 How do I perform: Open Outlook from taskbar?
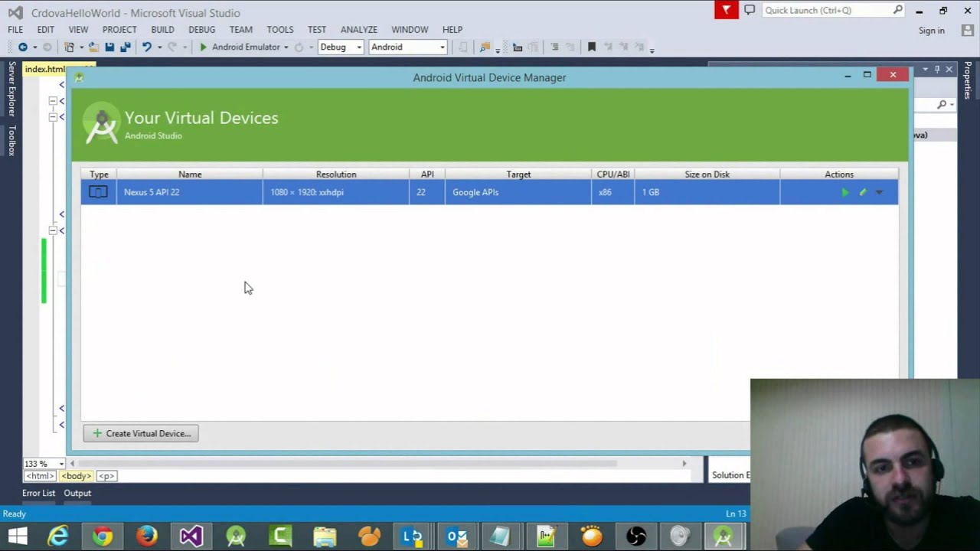point(457,536)
